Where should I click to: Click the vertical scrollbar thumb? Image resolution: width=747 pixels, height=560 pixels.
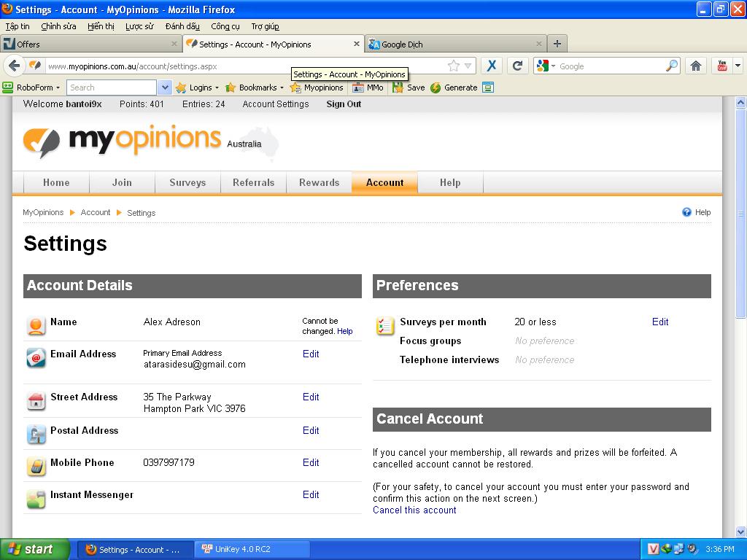(740, 213)
